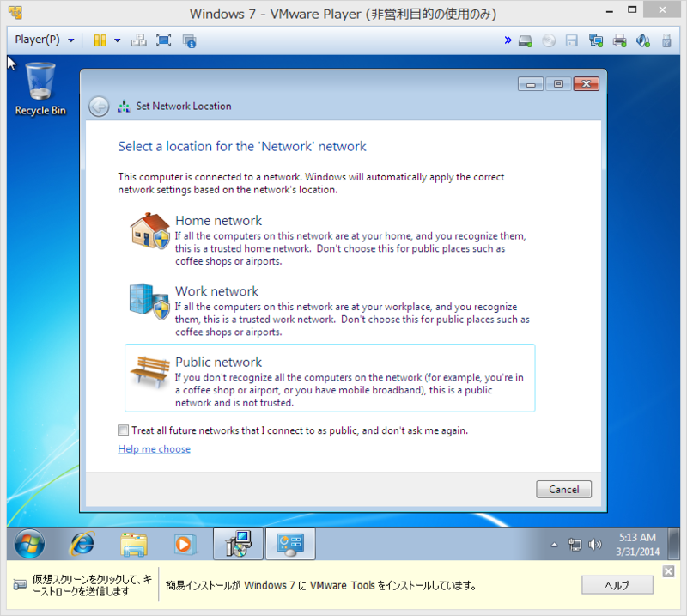Open the Help me choose link
The image size is (687, 616).
pos(155,449)
